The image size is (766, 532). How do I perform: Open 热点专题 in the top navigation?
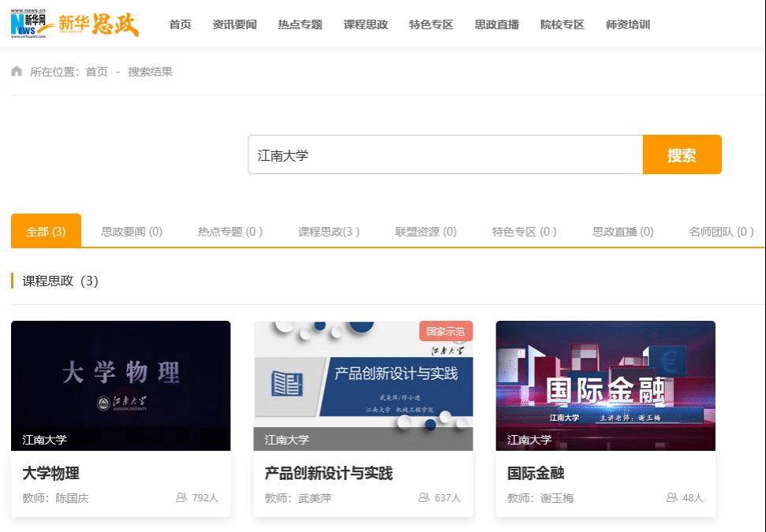[300, 24]
